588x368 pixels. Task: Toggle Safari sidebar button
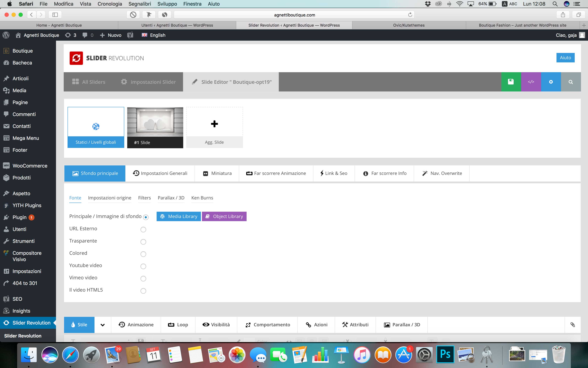55,15
